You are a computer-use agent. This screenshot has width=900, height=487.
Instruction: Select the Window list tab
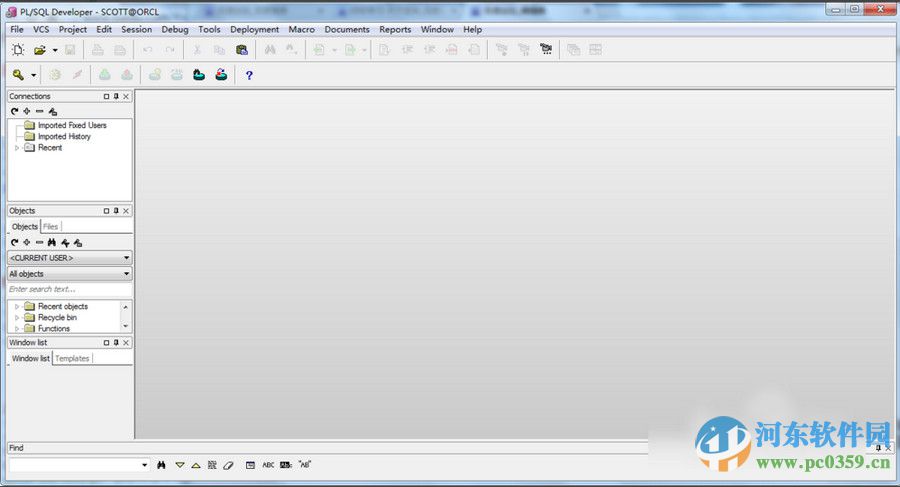[x=30, y=358]
